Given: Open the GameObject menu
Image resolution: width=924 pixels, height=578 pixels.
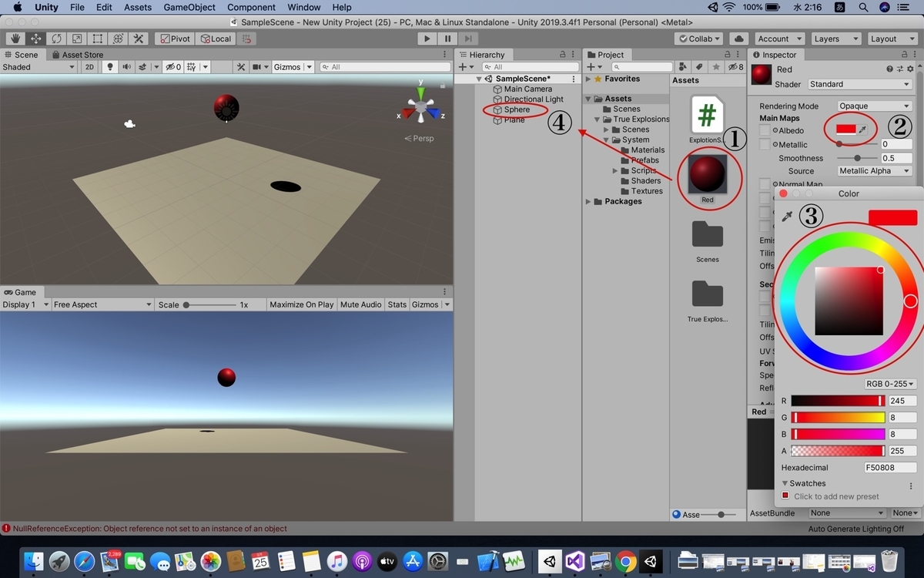Looking at the screenshot, I should (189, 7).
